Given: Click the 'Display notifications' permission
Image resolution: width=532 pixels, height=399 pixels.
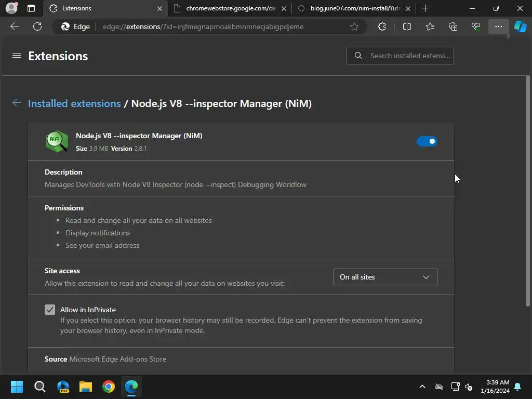Looking at the screenshot, I should (x=98, y=233).
